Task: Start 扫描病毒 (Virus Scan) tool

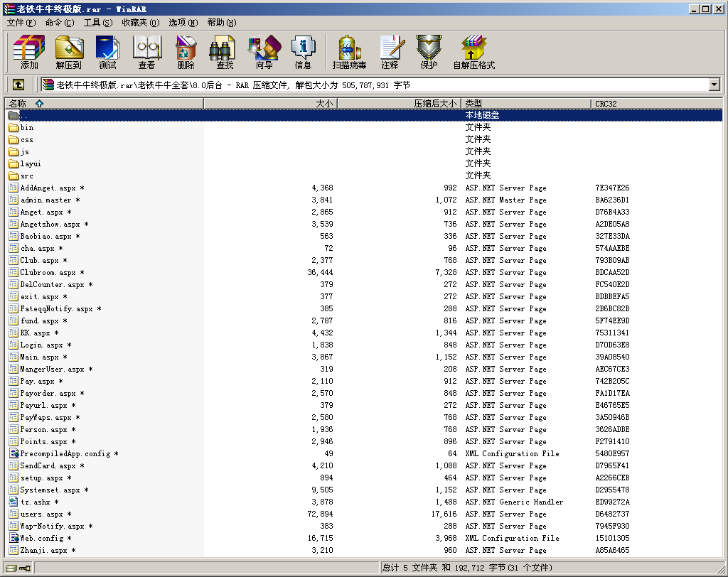Action: (349, 52)
